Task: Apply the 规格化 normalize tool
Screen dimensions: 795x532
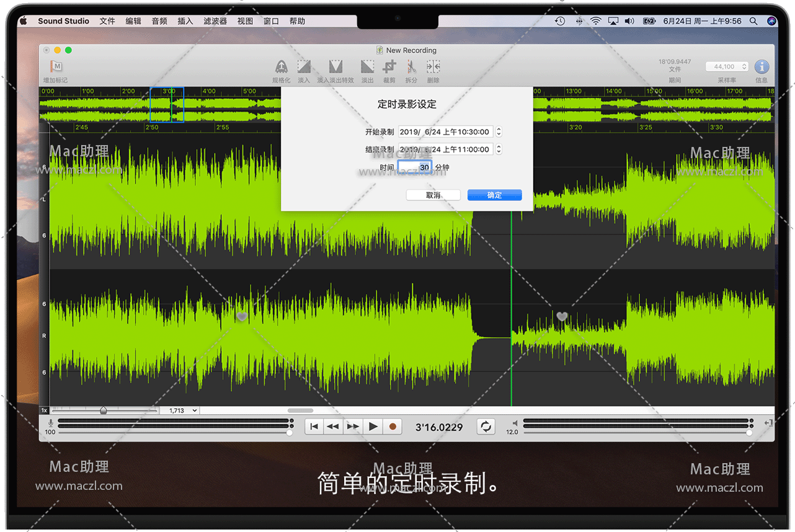Action: pos(281,67)
